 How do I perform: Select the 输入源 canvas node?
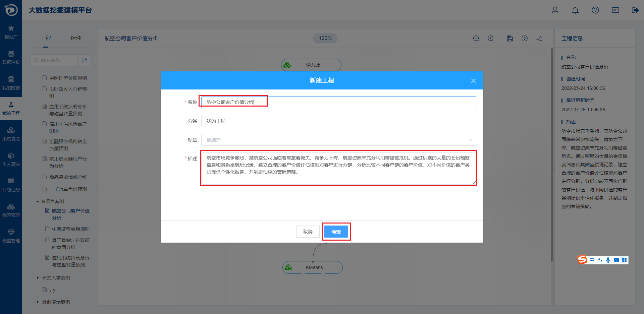click(311, 65)
